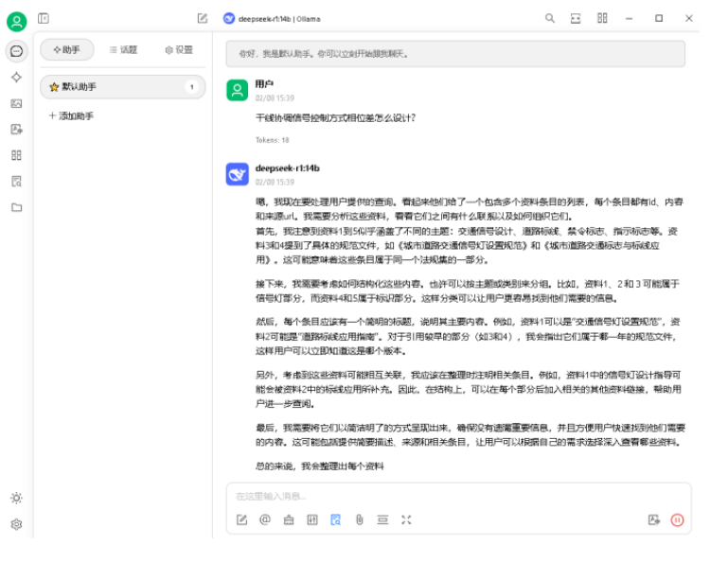
Task: Expand the input box with the arrows icon
Action: tap(406, 519)
